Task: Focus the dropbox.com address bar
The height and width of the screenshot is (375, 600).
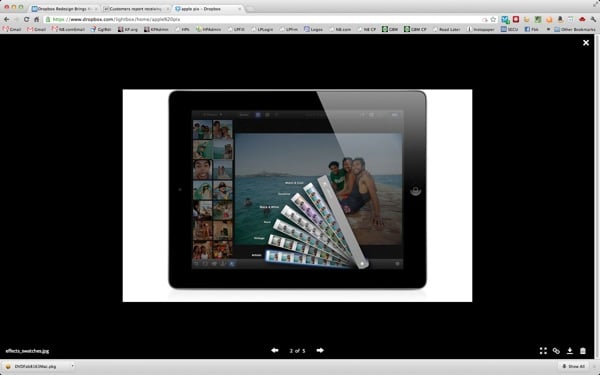Action: (x=264, y=19)
